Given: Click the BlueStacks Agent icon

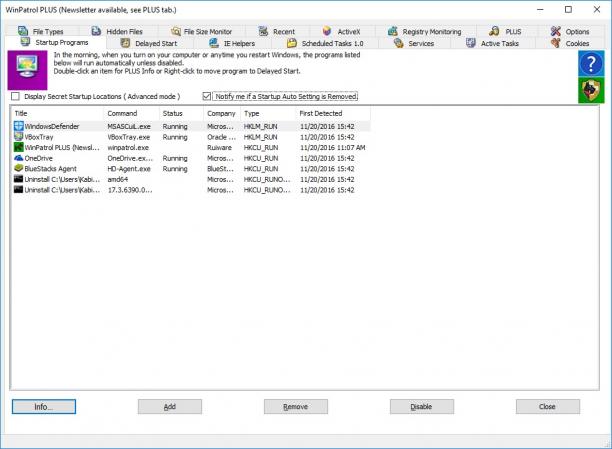Looking at the screenshot, I should 18,169.
